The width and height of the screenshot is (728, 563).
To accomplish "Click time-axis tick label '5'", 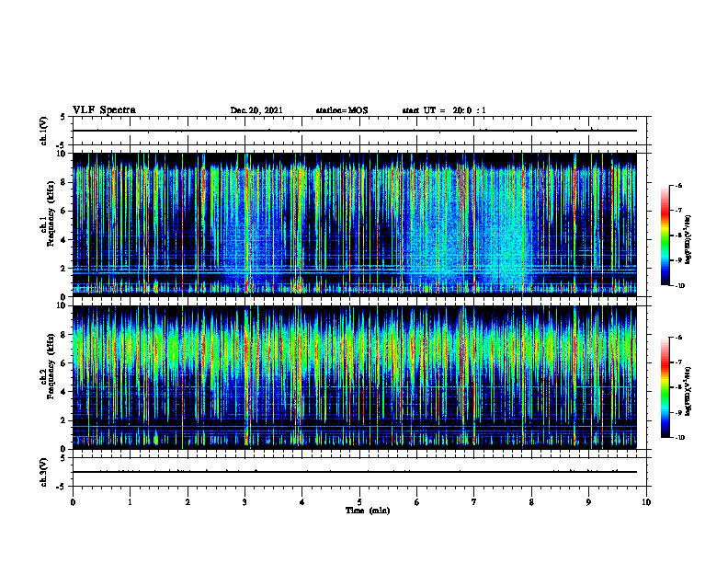I will tap(359, 502).
